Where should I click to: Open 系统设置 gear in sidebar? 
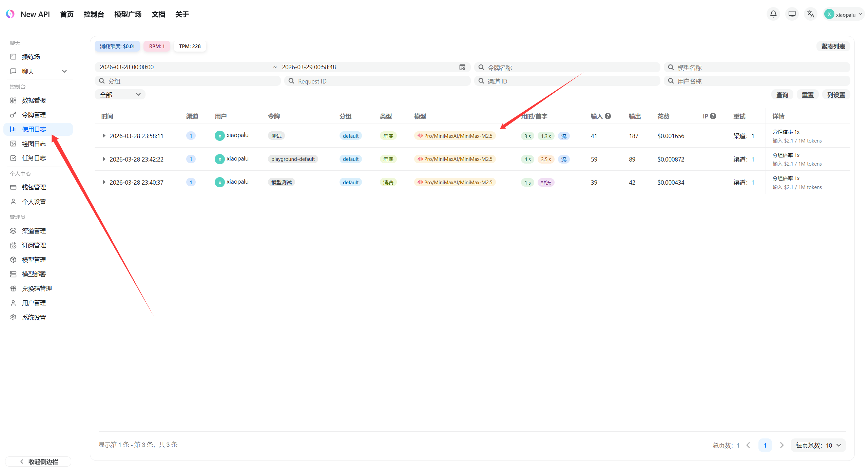(34, 317)
